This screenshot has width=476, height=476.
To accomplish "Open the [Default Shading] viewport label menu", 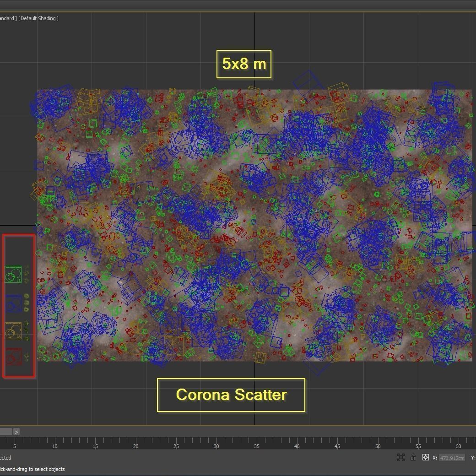I will click(38, 18).
